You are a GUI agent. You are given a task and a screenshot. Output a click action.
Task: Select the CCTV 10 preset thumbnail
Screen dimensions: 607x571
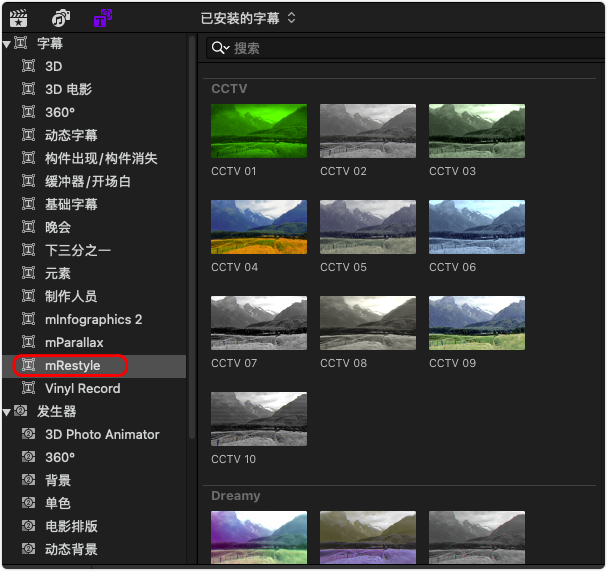259,419
